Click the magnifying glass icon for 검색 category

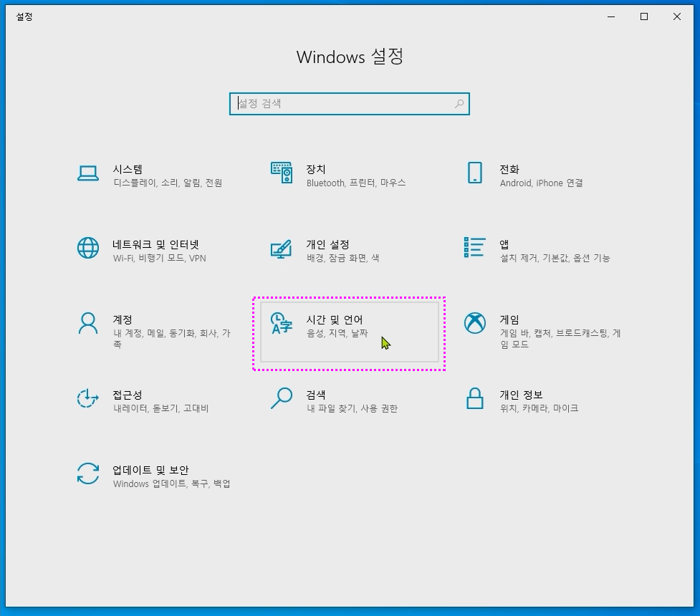click(x=282, y=398)
